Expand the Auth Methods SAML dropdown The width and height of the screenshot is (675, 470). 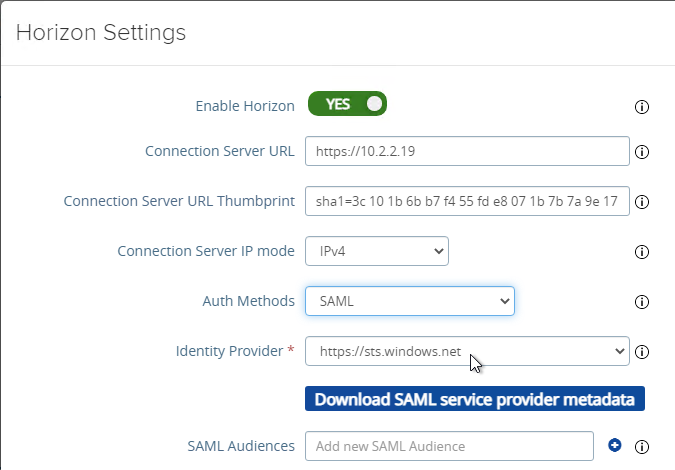pyautogui.click(x=409, y=301)
